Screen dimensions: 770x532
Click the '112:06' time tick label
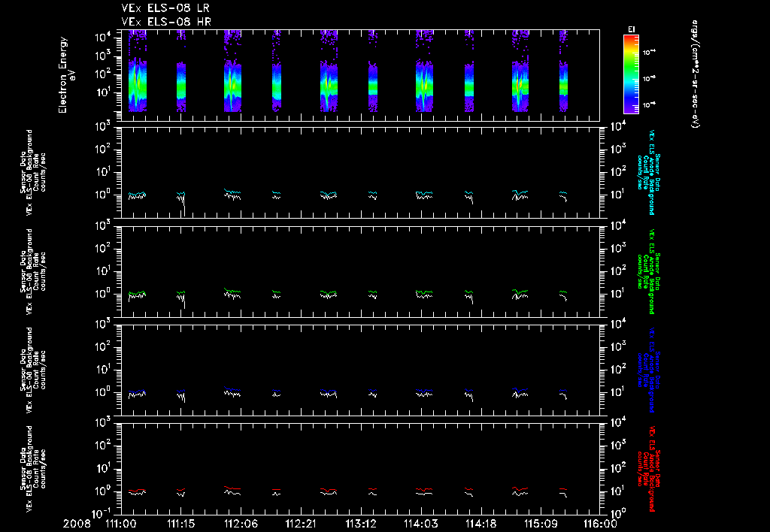coord(241,524)
